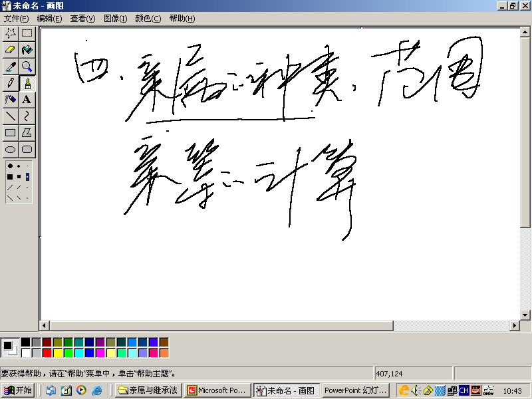
Task: Choose the largest round brush shape
Action: tap(10, 166)
